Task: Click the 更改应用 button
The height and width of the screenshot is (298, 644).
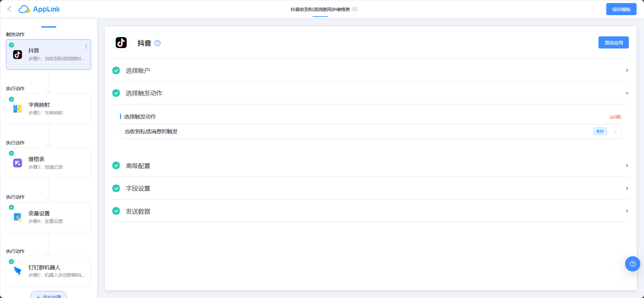Action: coord(613,42)
